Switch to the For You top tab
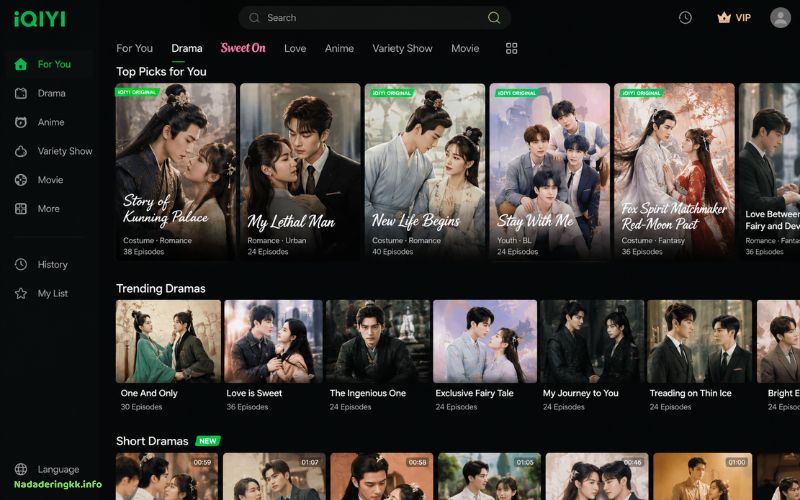Viewport: 800px width, 500px height. point(135,48)
